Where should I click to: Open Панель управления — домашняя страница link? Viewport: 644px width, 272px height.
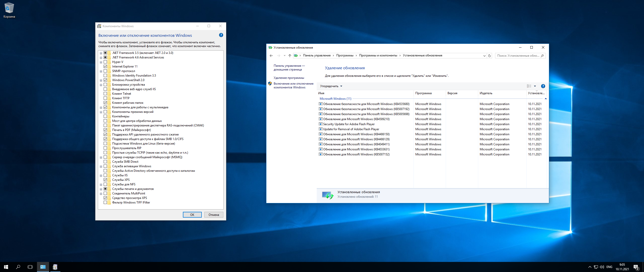point(289,67)
